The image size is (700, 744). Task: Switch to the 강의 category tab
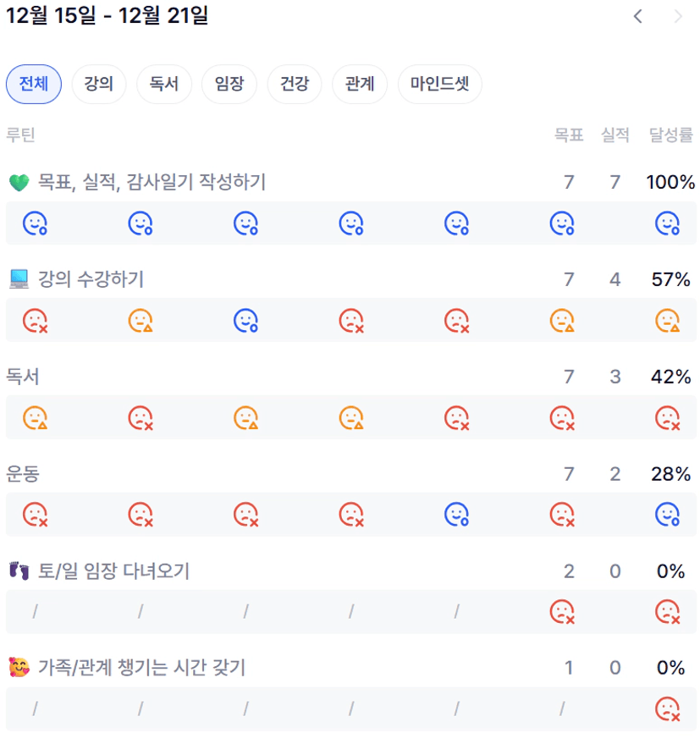(x=99, y=84)
